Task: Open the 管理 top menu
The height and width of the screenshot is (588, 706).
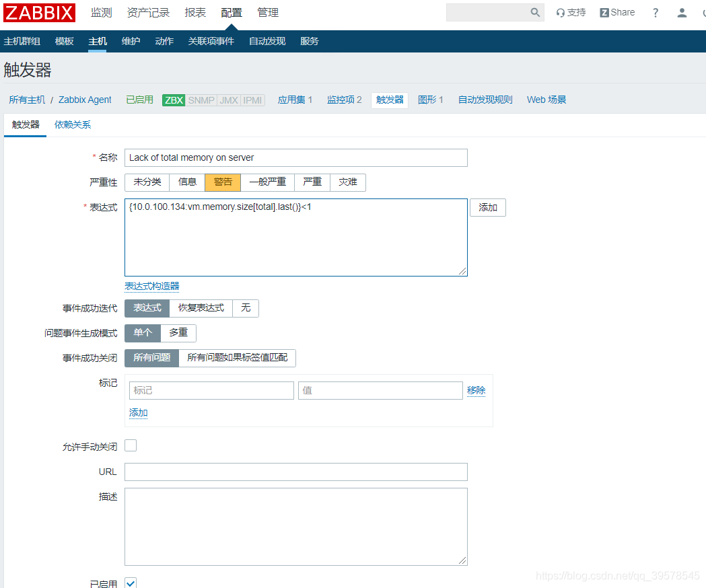Action: coord(268,13)
